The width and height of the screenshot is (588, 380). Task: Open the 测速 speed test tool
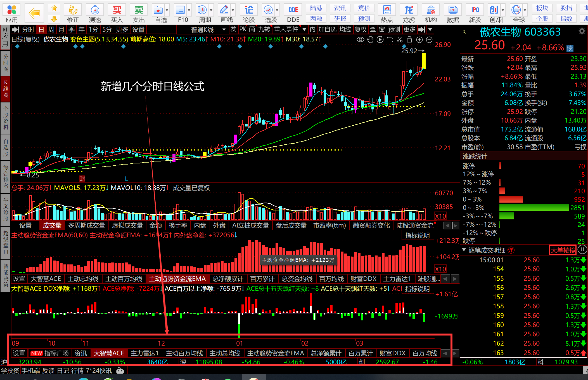(95, 13)
